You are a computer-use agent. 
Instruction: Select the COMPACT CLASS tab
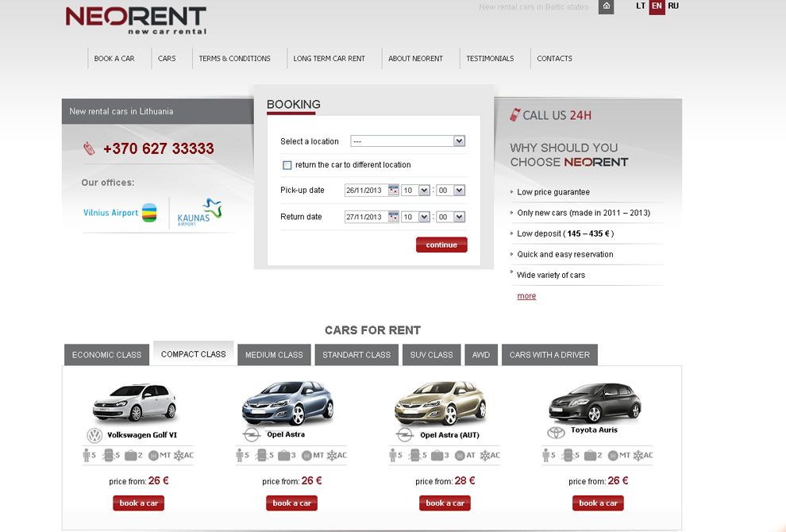[x=194, y=353]
